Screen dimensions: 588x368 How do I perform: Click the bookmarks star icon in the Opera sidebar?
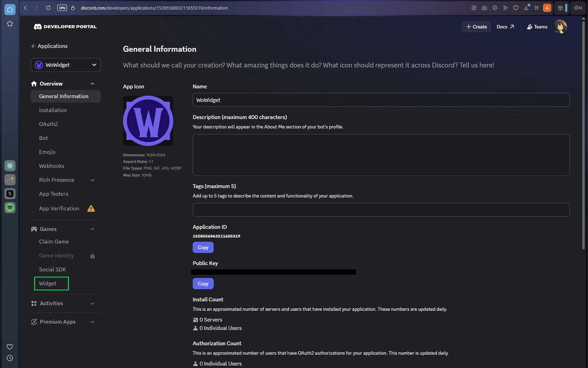[10, 24]
